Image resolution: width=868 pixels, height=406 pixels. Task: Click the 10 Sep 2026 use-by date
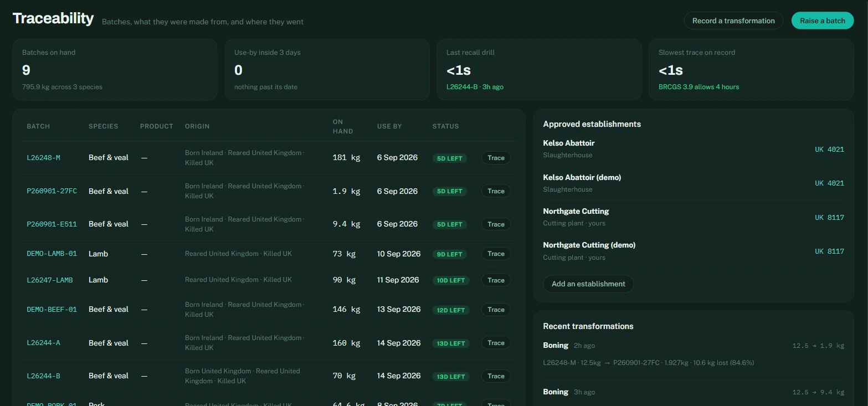[x=399, y=254]
